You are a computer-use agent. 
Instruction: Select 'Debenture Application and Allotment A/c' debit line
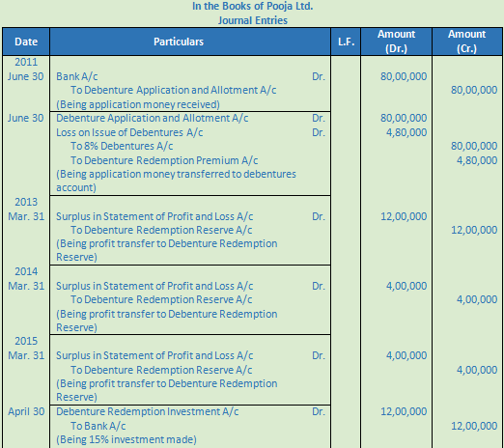pyautogui.click(x=153, y=118)
